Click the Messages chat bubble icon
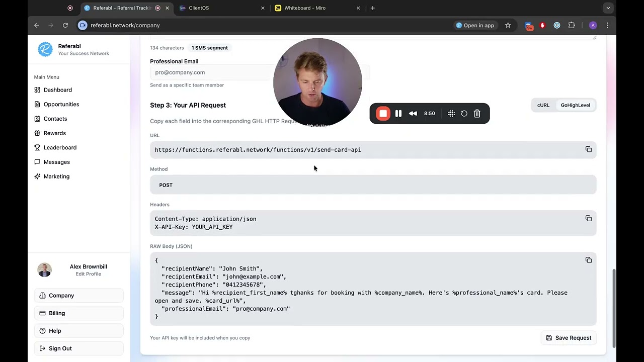The image size is (644, 362). tap(37, 162)
